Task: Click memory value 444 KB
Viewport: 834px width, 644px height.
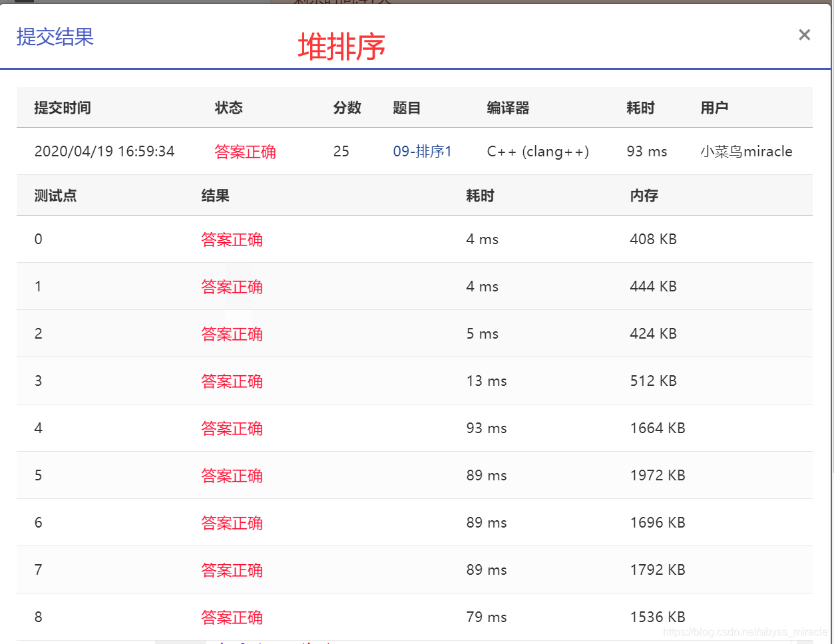Action: [x=653, y=287]
